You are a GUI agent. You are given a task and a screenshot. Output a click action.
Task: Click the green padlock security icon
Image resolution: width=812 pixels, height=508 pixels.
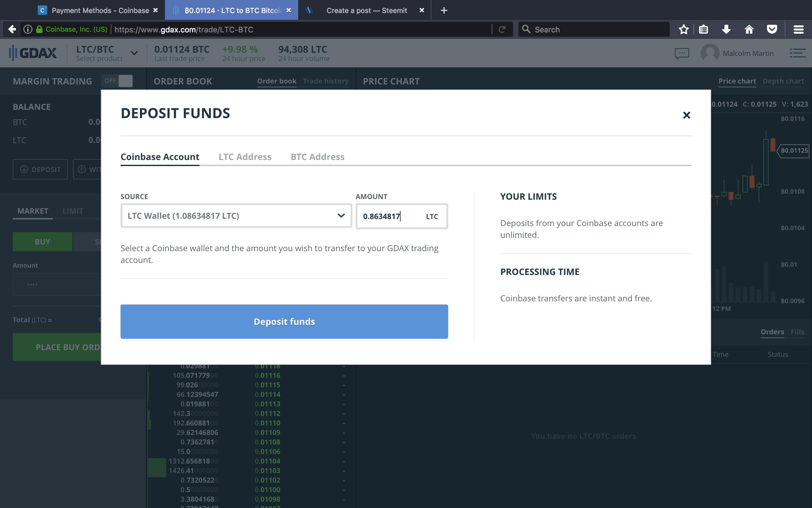39,30
